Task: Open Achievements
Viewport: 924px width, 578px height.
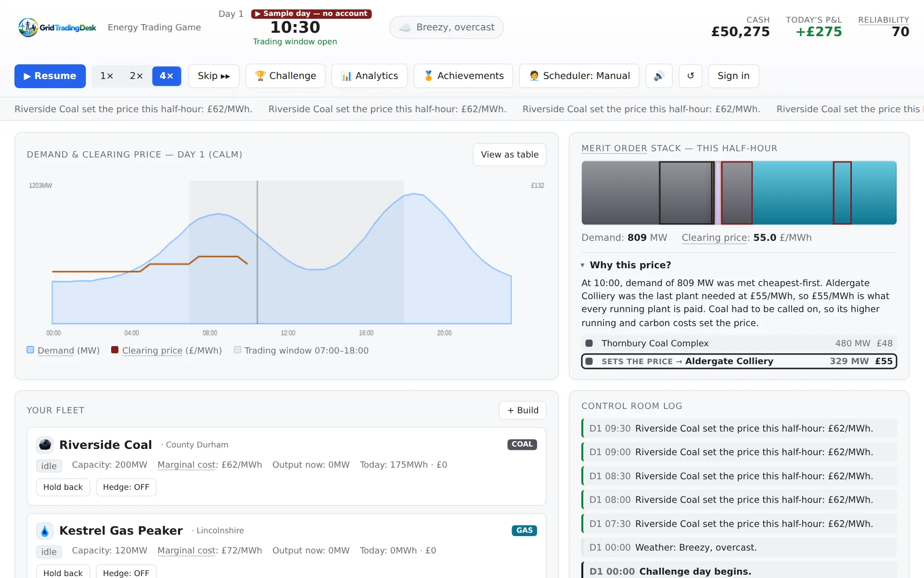Action: click(x=463, y=76)
